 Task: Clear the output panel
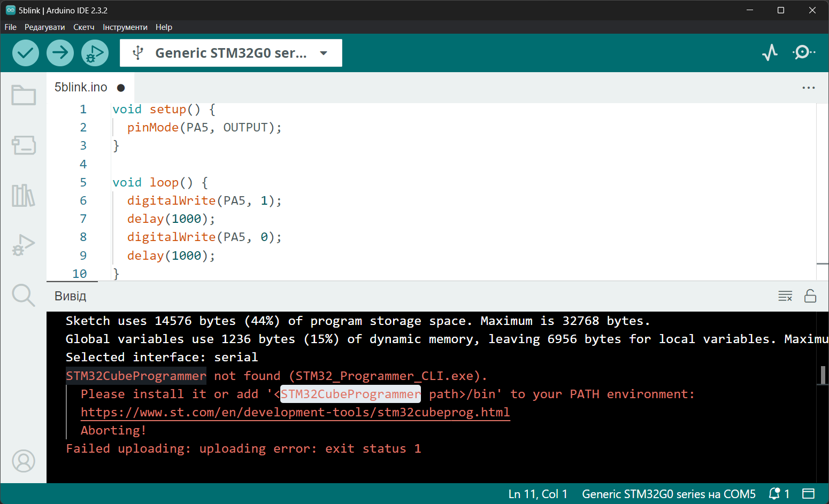click(x=785, y=296)
